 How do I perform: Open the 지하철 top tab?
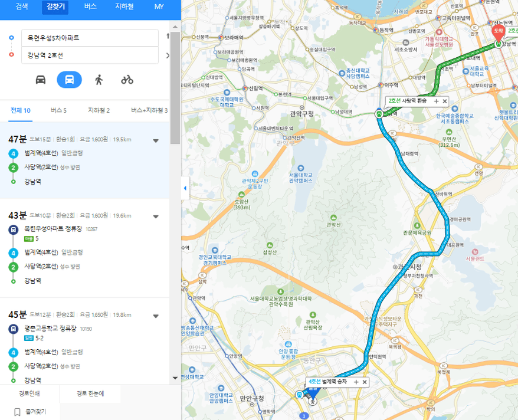[124, 6]
